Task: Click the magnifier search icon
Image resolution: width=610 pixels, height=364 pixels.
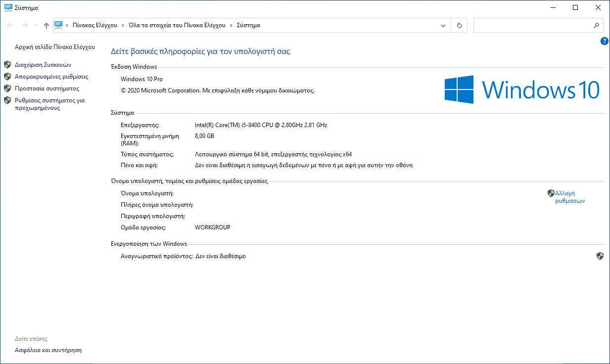Action: pyautogui.click(x=596, y=25)
